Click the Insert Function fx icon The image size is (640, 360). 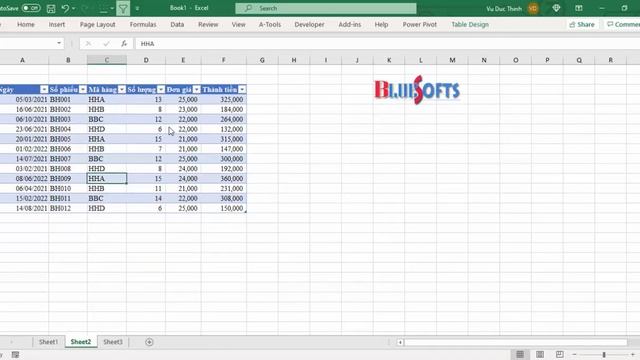tap(124, 44)
